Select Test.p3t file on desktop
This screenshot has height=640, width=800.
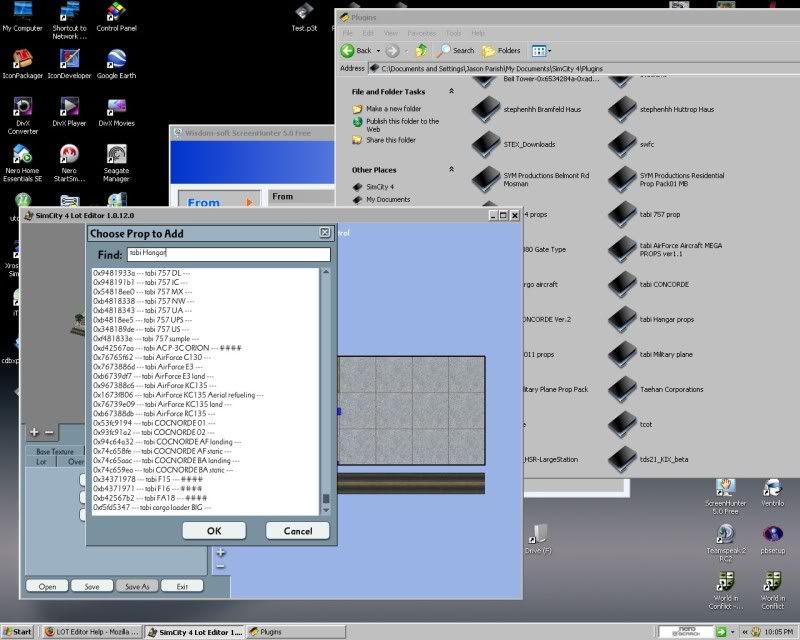(x=304, y=17)
